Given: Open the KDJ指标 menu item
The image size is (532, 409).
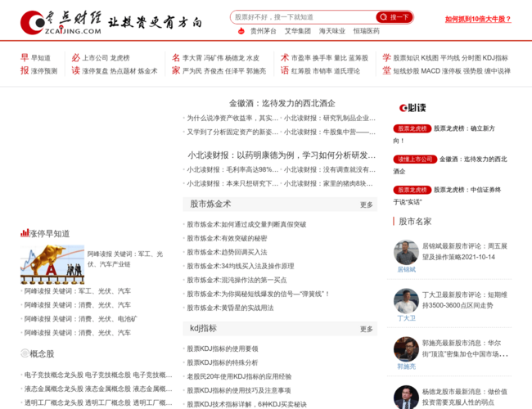Looking at the screenshot, I should click(x=495, y=58).
